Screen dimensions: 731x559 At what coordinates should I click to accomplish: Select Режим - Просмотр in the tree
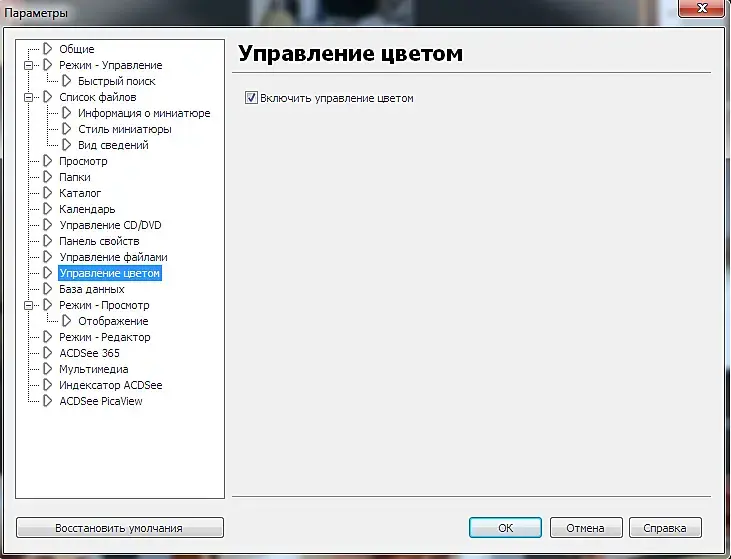coord(104,305)
